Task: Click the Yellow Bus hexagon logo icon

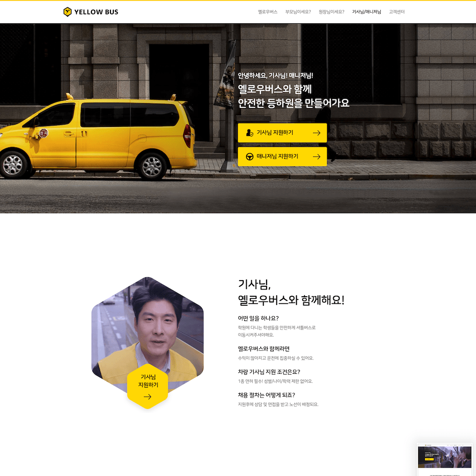Action: coord(67,12)
